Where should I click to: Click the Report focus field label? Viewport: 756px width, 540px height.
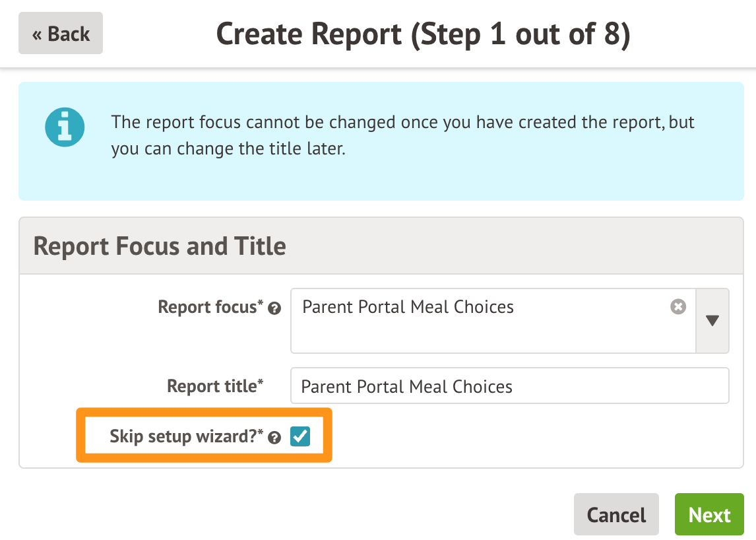[207, 307]
